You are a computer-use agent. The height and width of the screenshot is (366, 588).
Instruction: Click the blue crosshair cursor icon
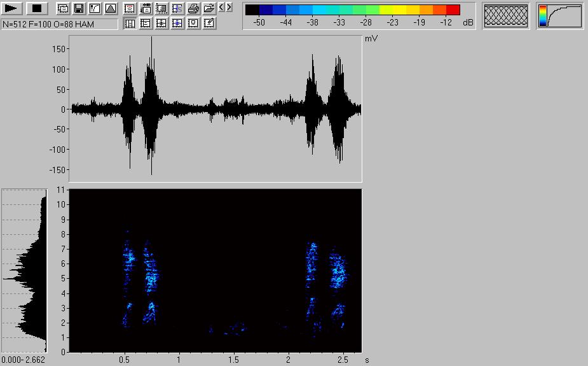(x=177, y=24)
